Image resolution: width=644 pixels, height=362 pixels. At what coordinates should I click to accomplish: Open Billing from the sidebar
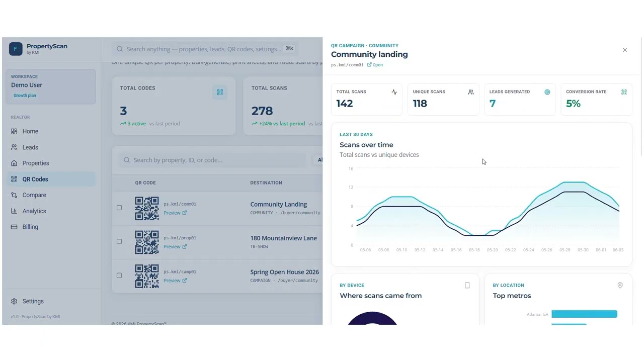coord(51,227)
